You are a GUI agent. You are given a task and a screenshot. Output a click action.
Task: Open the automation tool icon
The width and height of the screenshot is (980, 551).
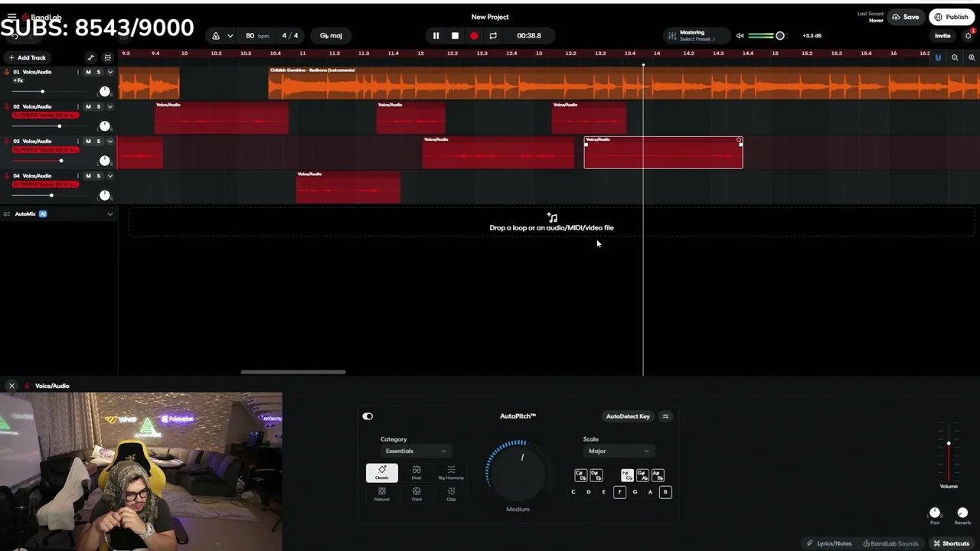point(90,57)
